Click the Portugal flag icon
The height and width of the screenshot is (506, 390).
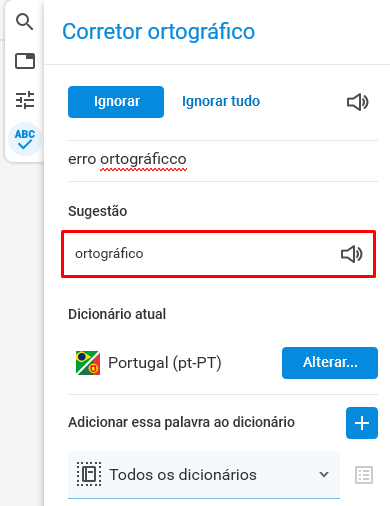(x=88, y=363)
